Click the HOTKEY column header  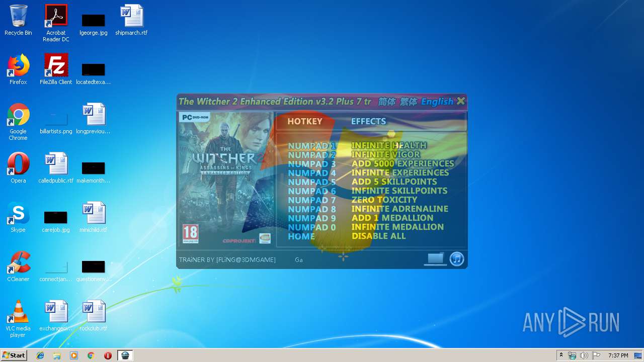[304, 121]
